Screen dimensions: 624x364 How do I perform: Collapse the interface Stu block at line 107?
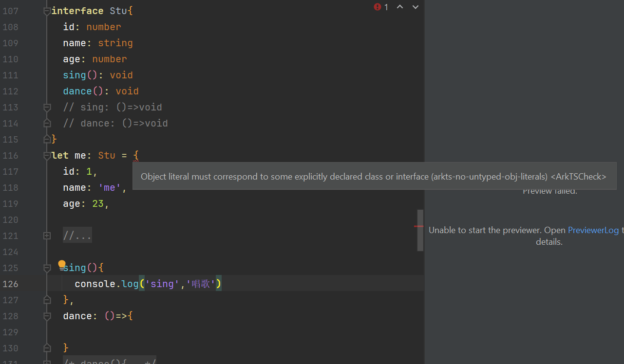pyautogui.click(x=47, y=11)
